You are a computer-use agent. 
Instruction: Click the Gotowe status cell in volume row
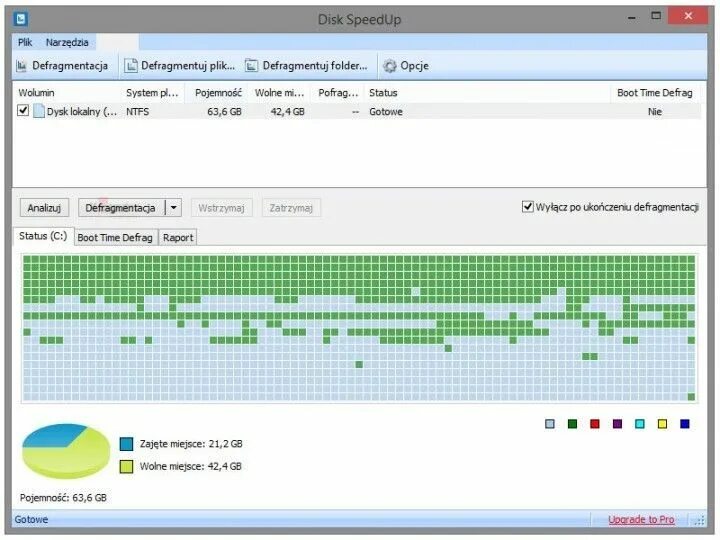(x=386, y=112)
